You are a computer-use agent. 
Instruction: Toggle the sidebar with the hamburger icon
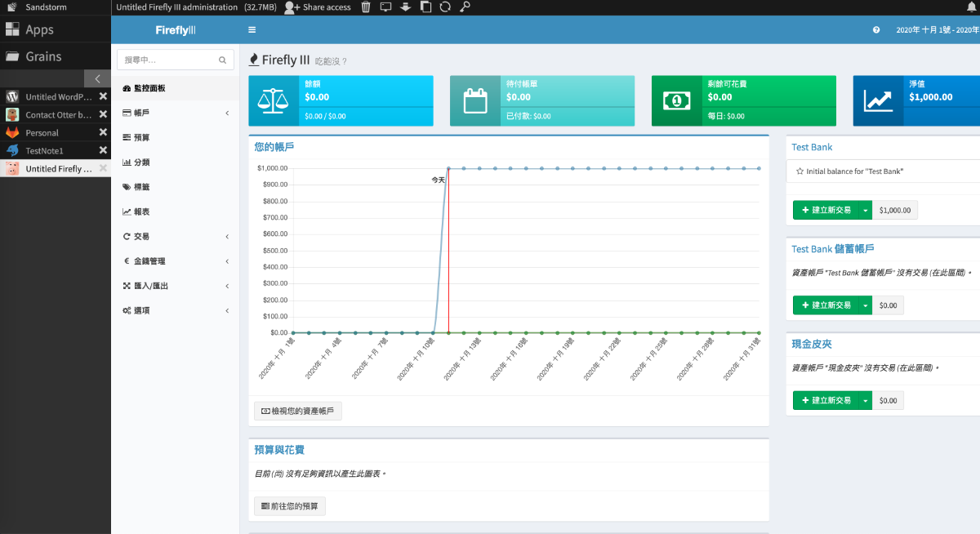(252, 29)
